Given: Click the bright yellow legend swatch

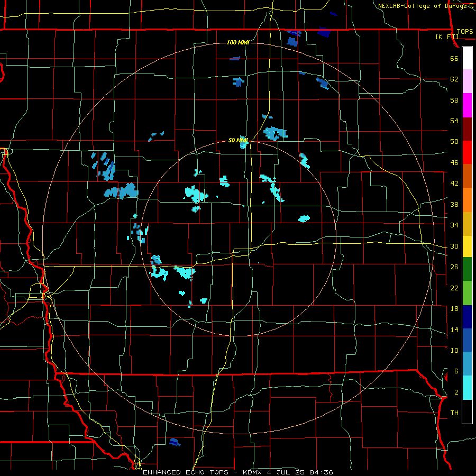Looking at the screenshot, I should pyautogui.click(x=467, y=246).
